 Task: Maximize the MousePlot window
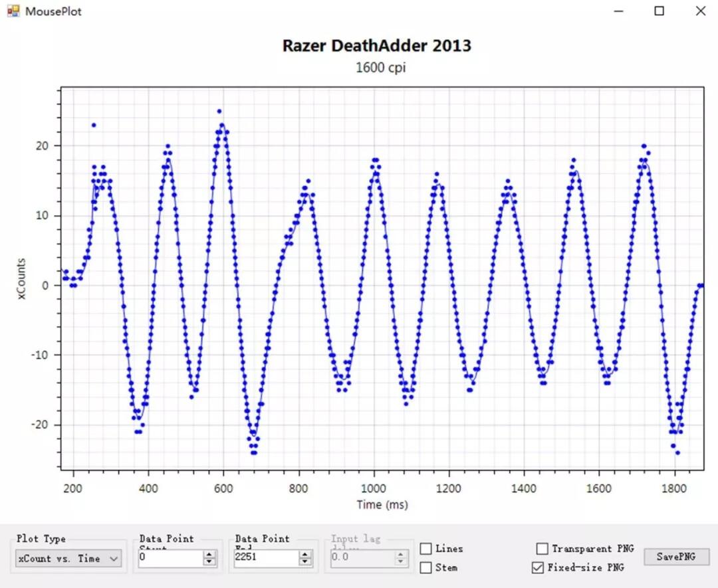[659, 11]
